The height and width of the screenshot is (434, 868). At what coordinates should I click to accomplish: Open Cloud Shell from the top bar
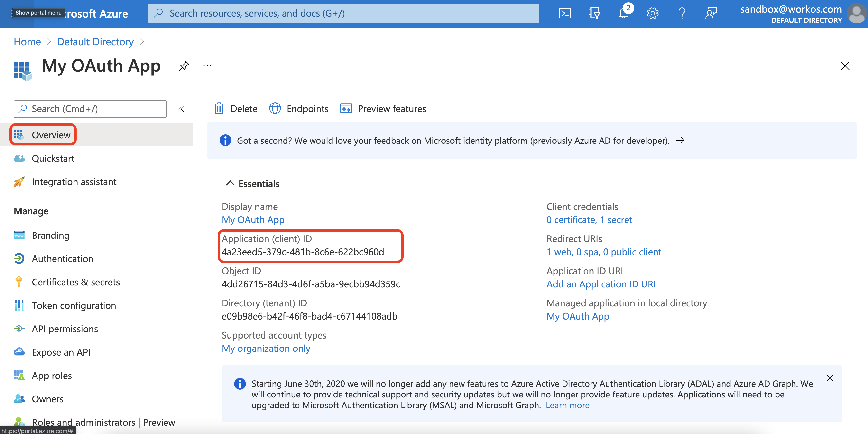click(565, 13)
